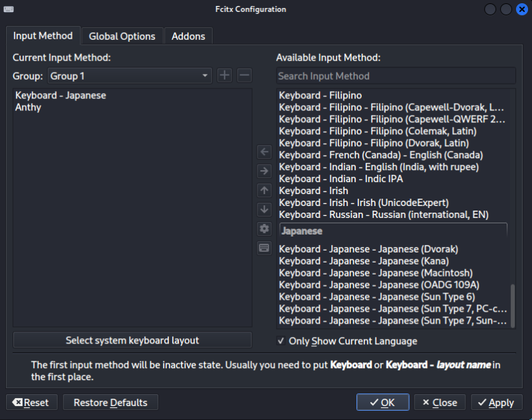Move selected input method up
Screen dimensions: 532x420
click(x=264, y=191)
